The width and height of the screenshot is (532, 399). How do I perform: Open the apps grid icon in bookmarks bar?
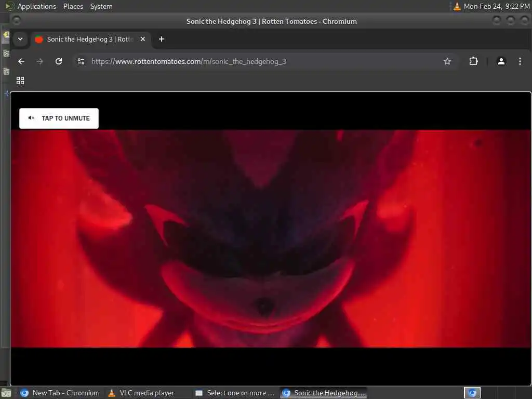[x=20, y=81]
